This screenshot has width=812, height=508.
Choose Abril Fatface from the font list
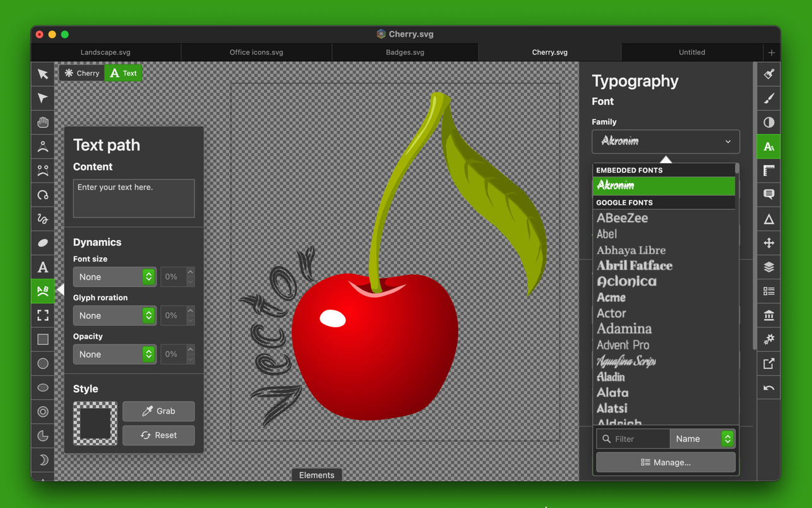point(635,266)
